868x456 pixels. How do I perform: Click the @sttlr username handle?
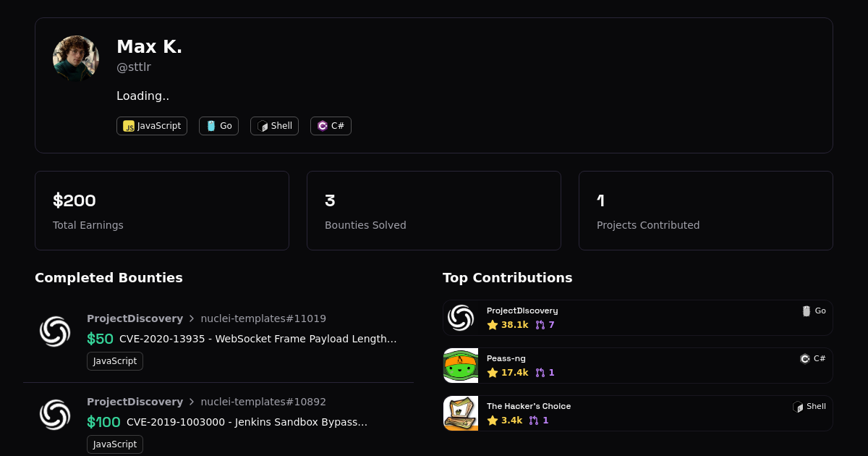[x=134, y=67]
